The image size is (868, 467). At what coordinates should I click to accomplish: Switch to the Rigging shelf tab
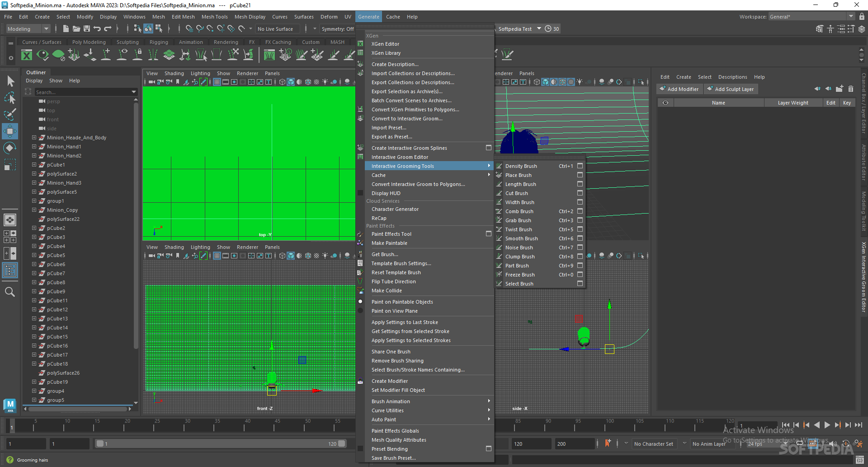point(159,42)
